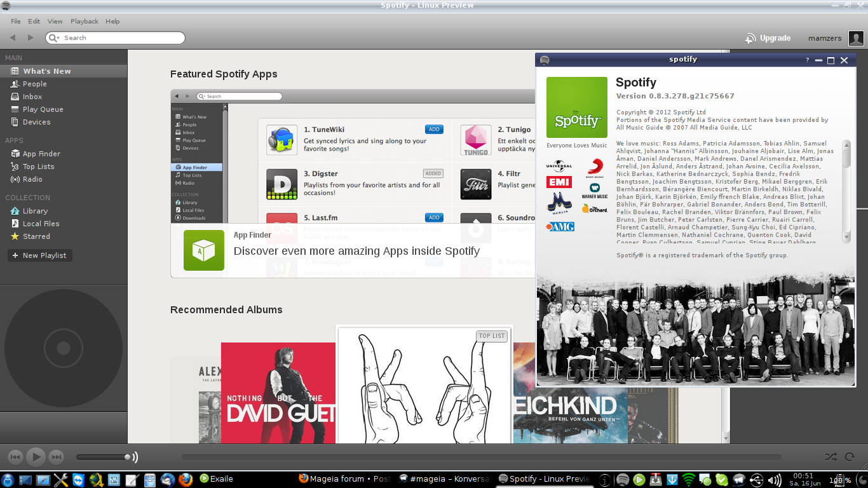Open the Edit menu

[34, 21]
